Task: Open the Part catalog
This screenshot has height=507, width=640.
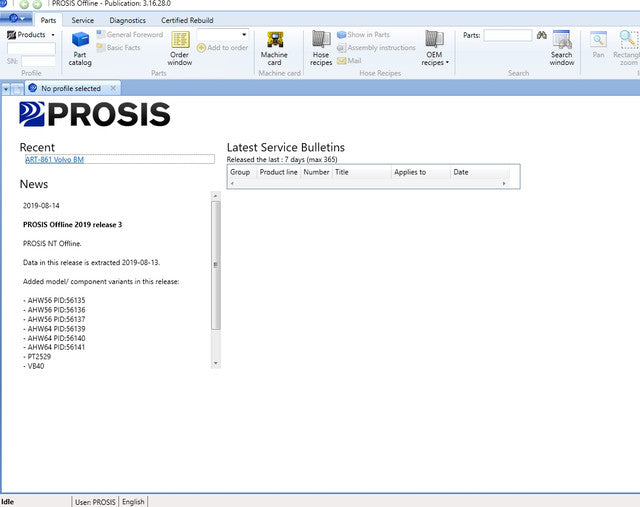Action: pos(80,48)
